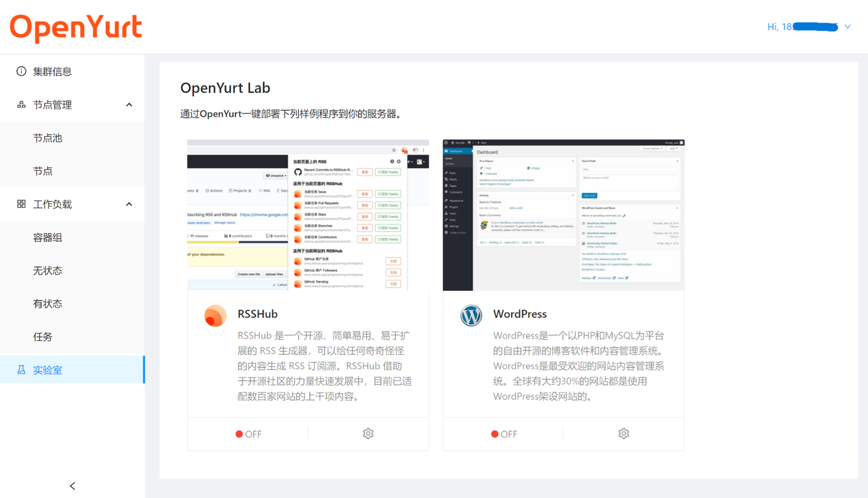Collapse the 节点管理 submenu chevron
The width and height of the screenshot is (868, 498).
(x=129, y=105)
